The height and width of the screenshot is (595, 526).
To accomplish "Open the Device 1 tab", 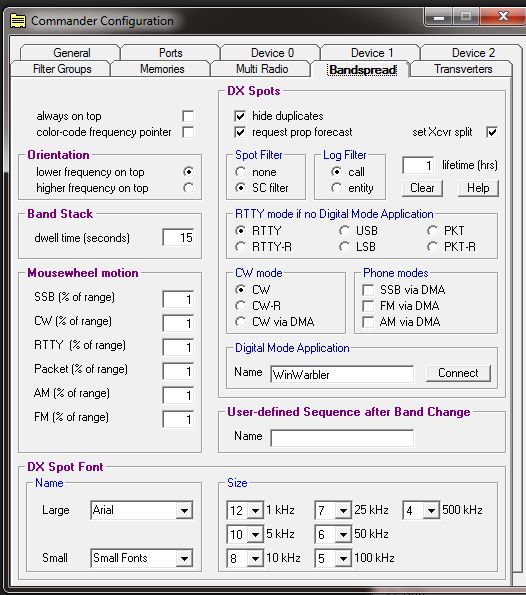I will 372,52.
